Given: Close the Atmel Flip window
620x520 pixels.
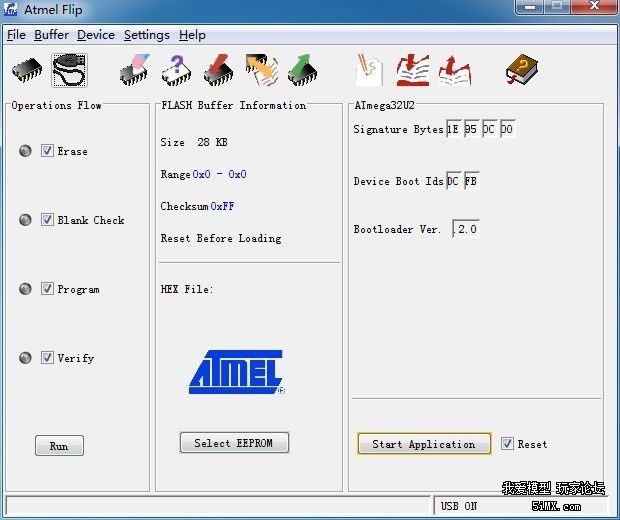Looking at the screenshot, I should tap(594, 6).
